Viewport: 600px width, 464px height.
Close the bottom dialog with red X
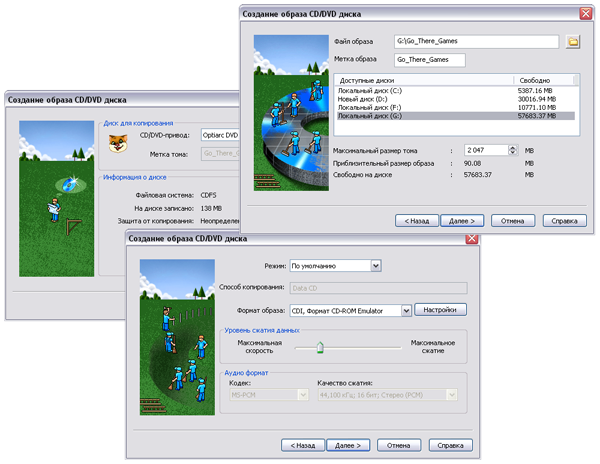[471, 239]
